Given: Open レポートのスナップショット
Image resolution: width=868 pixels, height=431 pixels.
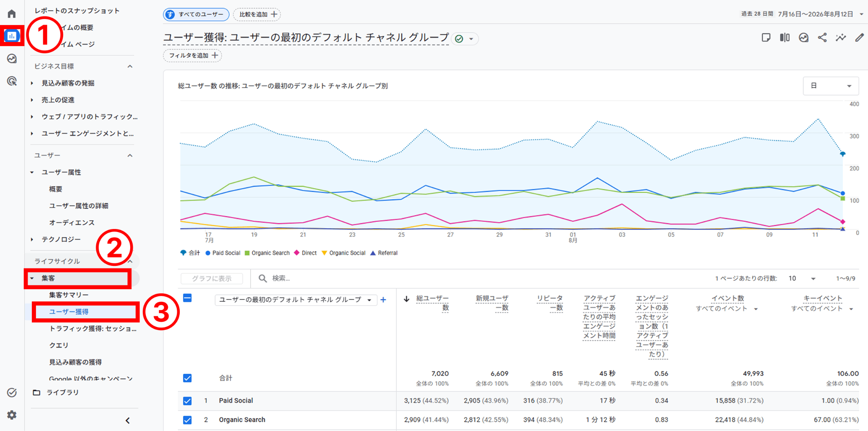Looking at the screenshot, I should click(x=77, y=11).
